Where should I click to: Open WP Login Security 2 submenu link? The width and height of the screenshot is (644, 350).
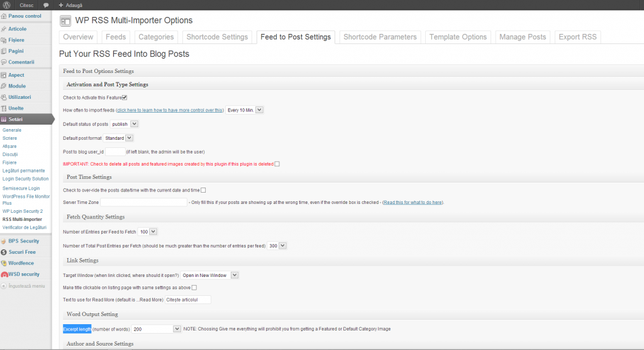(x=23, y=211)
